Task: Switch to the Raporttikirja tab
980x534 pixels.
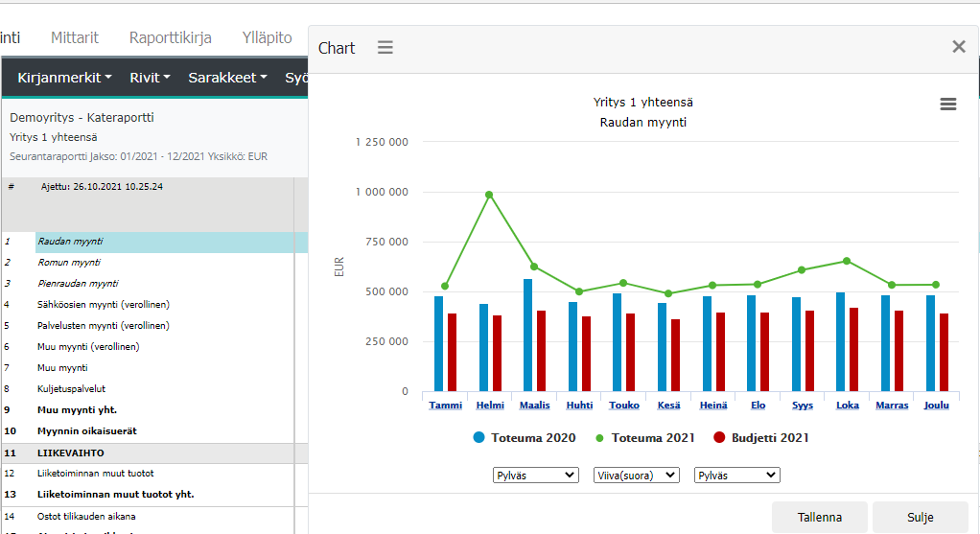Action: coord(170,38)
